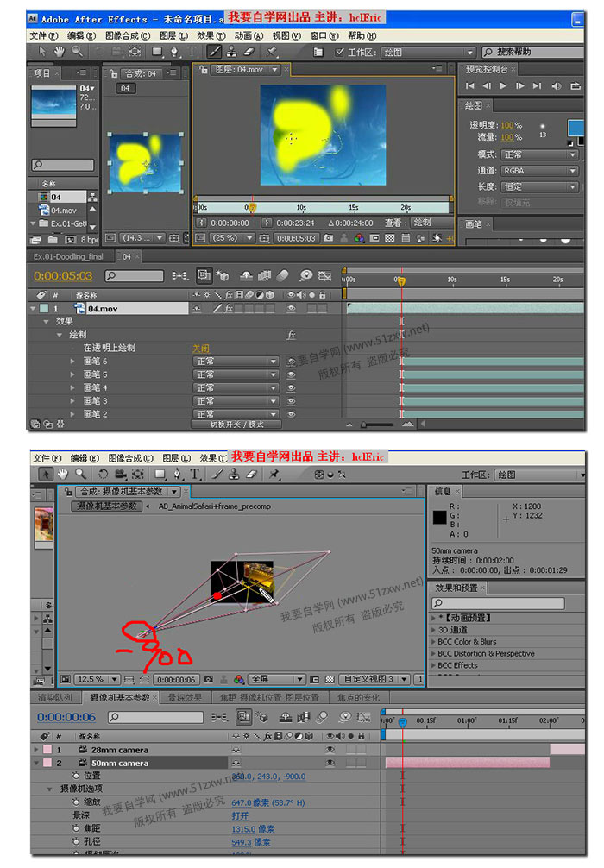Image resolution: width=604 pixels, height=868 pixels.
Task: Click first frame button in preview console
Action: (x=469, y=85)
